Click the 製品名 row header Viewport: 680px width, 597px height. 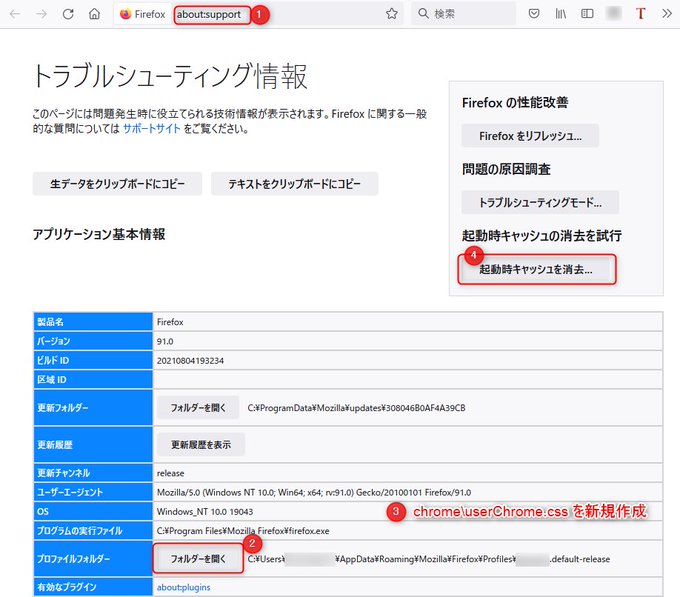tap(93, 322)
